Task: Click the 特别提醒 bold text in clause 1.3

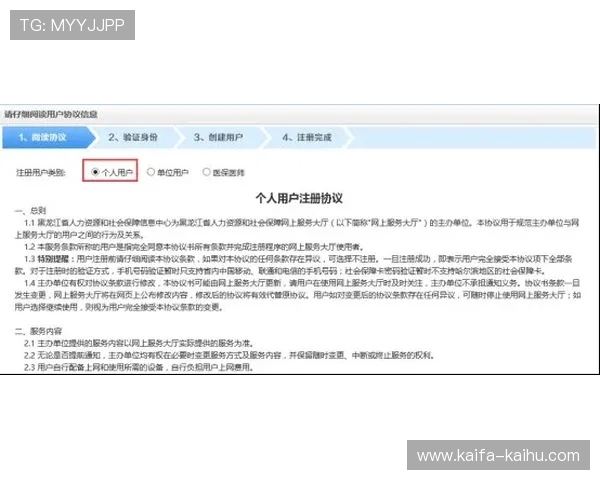Action: [x=55, y=259]
